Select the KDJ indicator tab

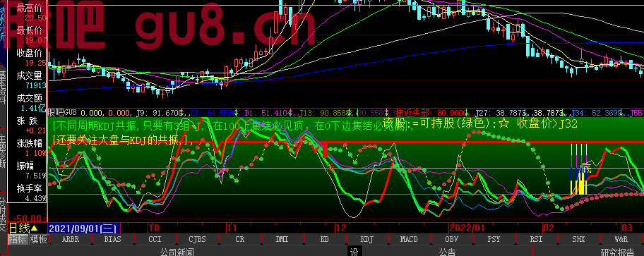(x=366, y=239)
